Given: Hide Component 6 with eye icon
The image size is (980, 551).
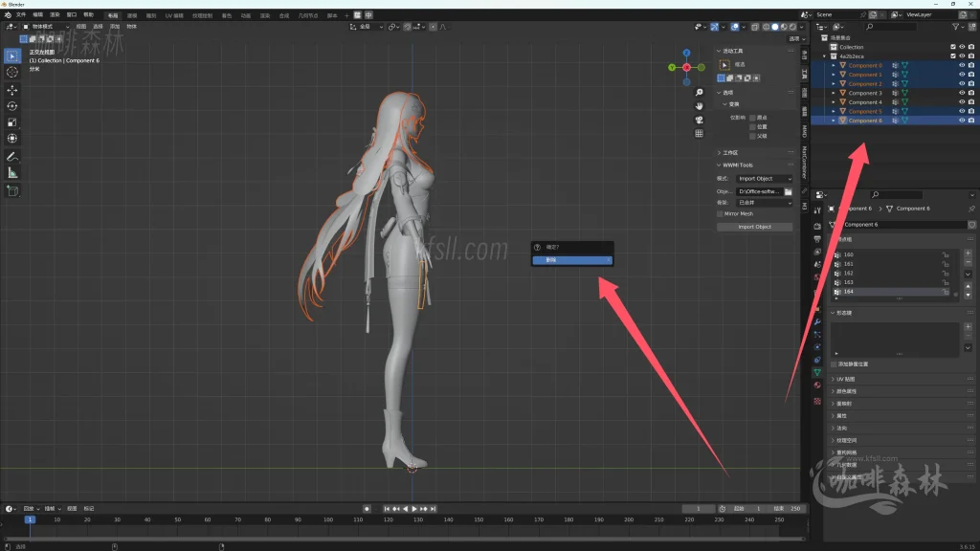Looking at the screenshot, I should [x=962, y=120].
